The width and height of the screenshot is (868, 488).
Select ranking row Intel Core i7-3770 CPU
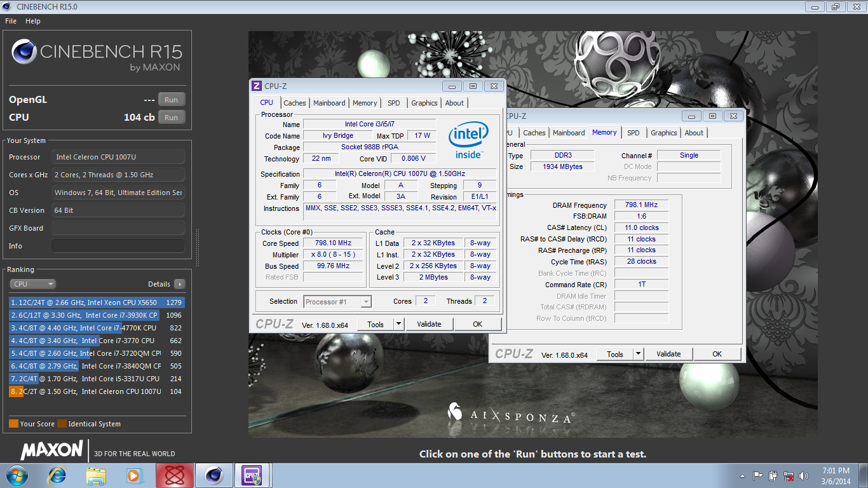(x=97, y=341)
